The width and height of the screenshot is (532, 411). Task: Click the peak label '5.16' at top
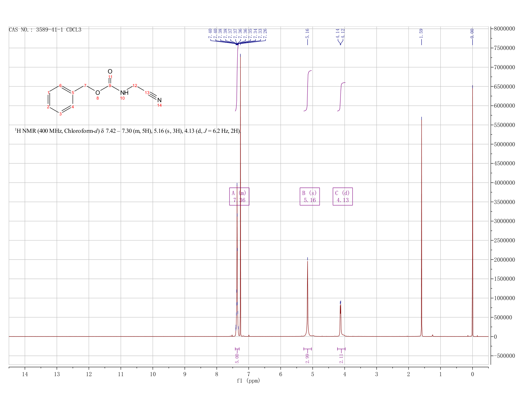tap(307, 33)
